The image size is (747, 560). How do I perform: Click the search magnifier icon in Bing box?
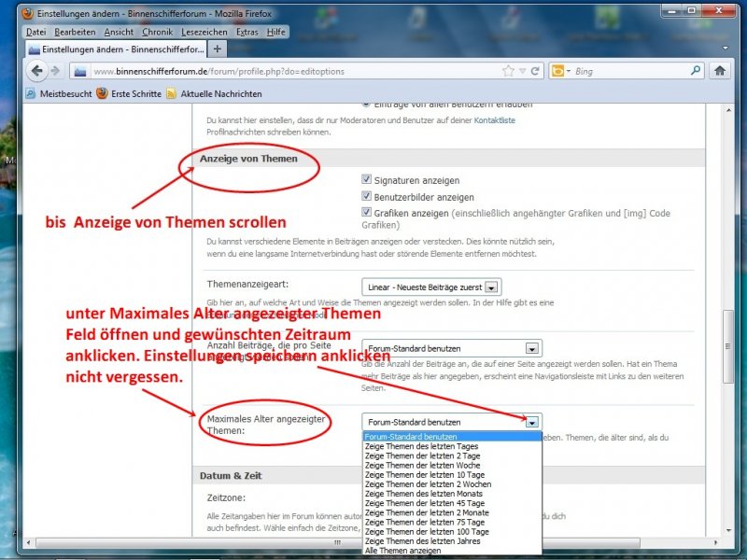pos(696,71)
